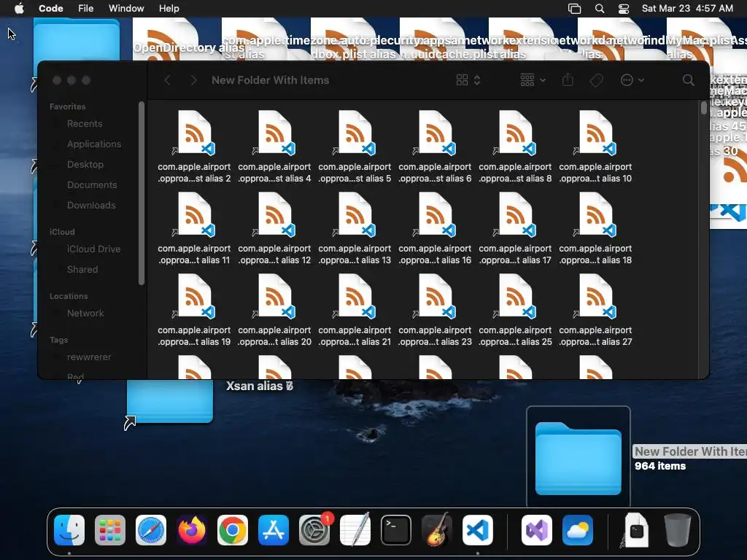This screenshot has height=560, width=747.
Task: Select file ending in alias 21
Action: pos(355,311)
